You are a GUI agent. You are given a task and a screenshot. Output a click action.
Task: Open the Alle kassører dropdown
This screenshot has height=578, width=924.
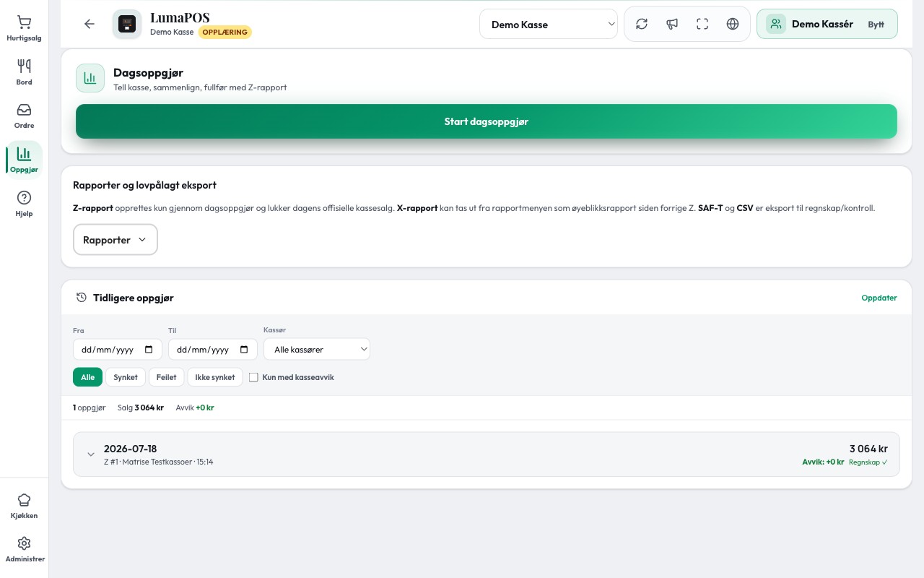[317, 349]
